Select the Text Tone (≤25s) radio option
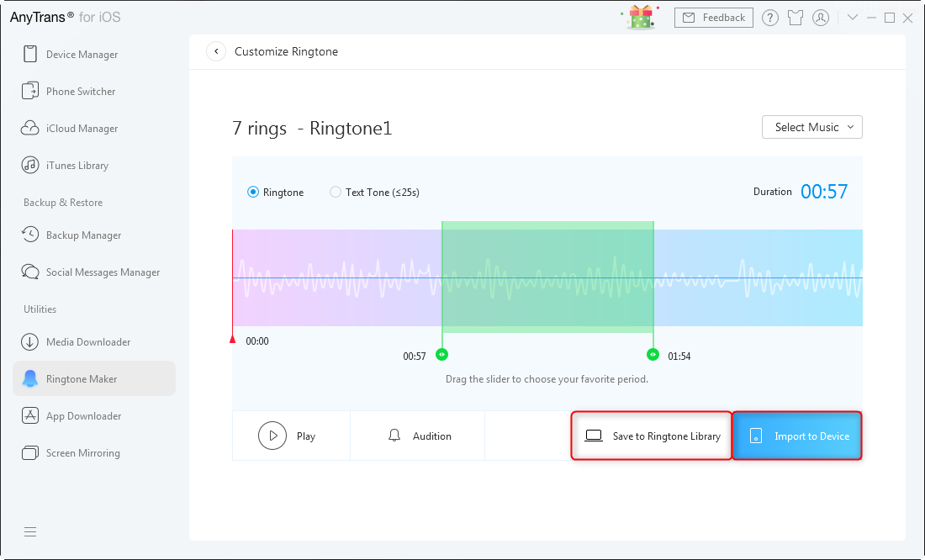Screen dimensions: 925x560 pyautogui.click(x=336, y=192)
